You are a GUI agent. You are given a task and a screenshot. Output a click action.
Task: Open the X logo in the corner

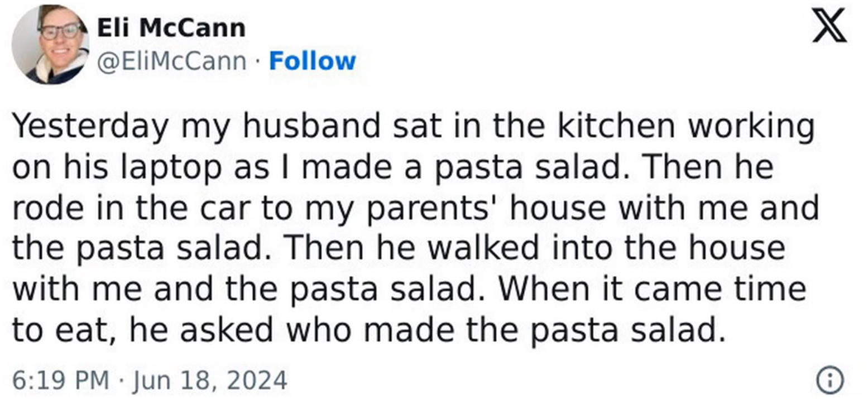point(829,26)
